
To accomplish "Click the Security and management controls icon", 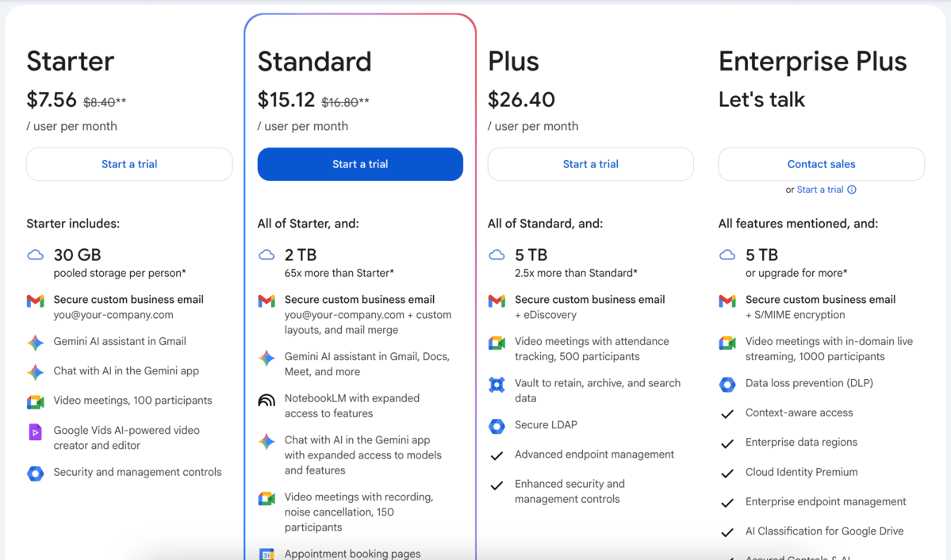I will click(x=36, y=474).
